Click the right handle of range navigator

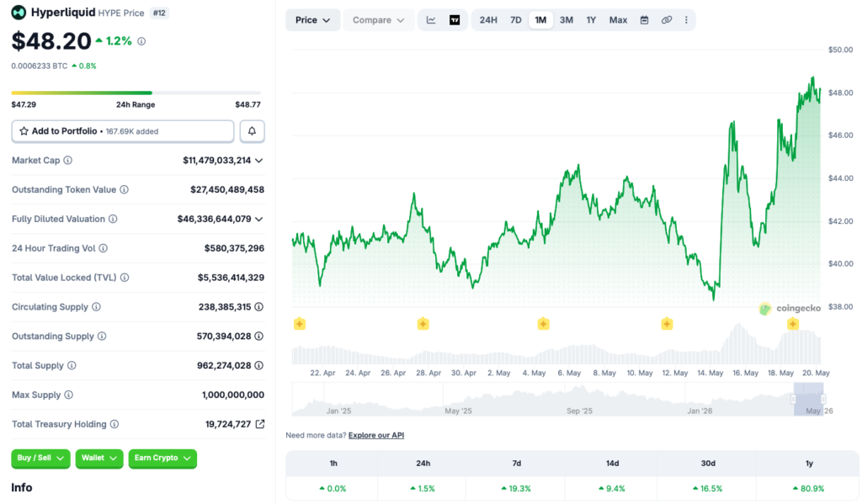823,399
